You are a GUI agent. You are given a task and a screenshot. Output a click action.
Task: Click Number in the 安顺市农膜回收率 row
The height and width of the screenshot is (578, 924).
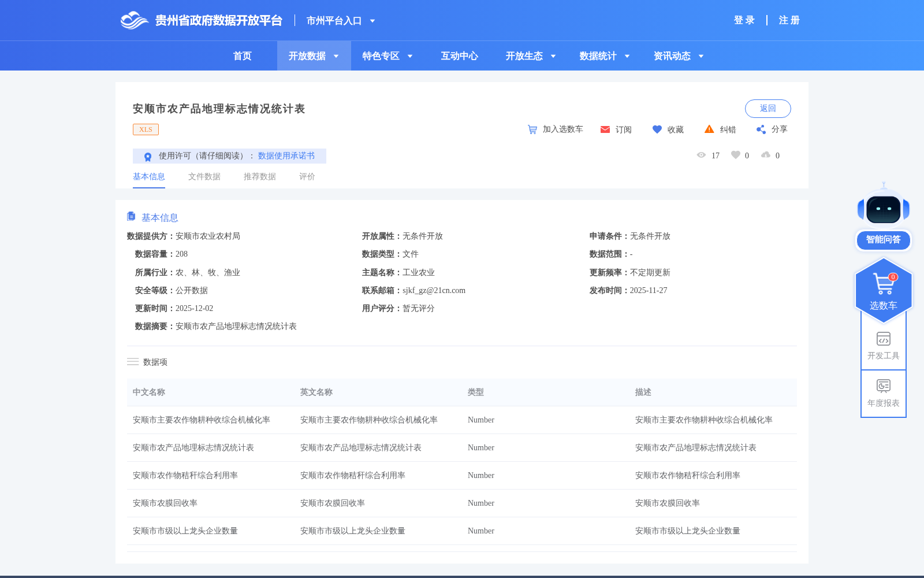pos(481,503)
